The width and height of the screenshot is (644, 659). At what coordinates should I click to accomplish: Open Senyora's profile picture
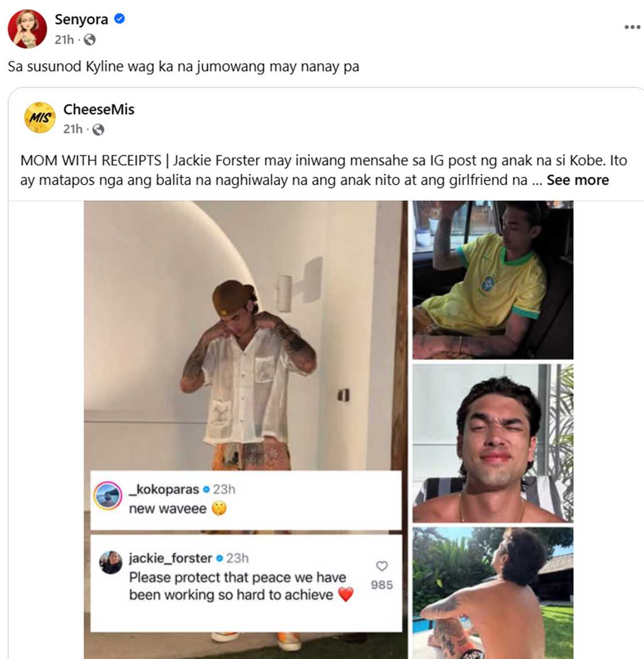point(27,29)
